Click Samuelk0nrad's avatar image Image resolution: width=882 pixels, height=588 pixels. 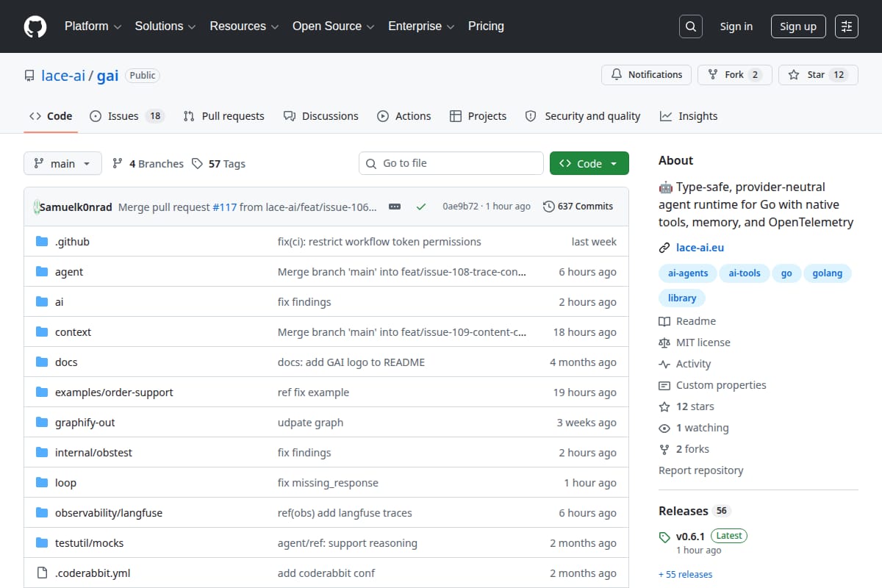37,207
